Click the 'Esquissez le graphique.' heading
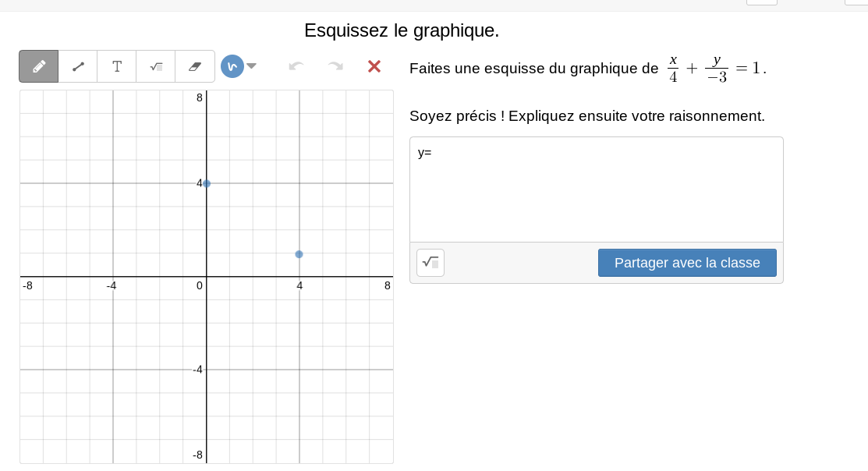The image size is (868, 471). point(402,30)
